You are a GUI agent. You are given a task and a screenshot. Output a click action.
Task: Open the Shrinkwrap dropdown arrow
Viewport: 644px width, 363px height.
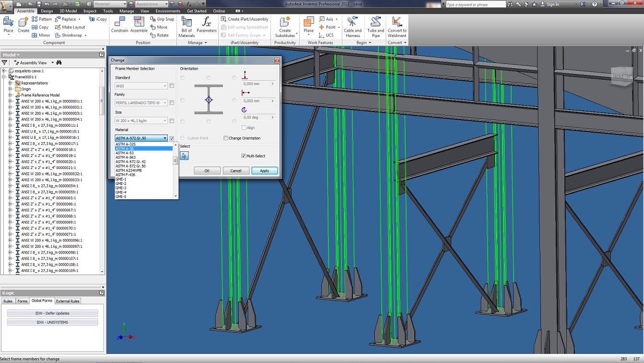[x=85, y=36]
